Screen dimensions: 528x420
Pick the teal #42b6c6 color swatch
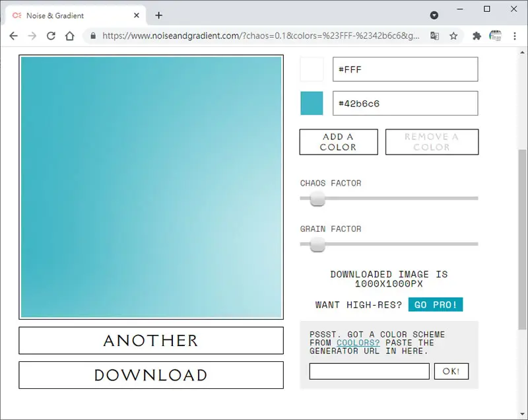(x=312, y=103)
